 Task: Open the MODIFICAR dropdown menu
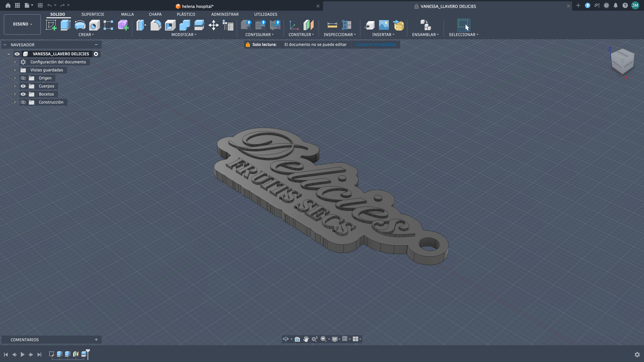(184, 35)
